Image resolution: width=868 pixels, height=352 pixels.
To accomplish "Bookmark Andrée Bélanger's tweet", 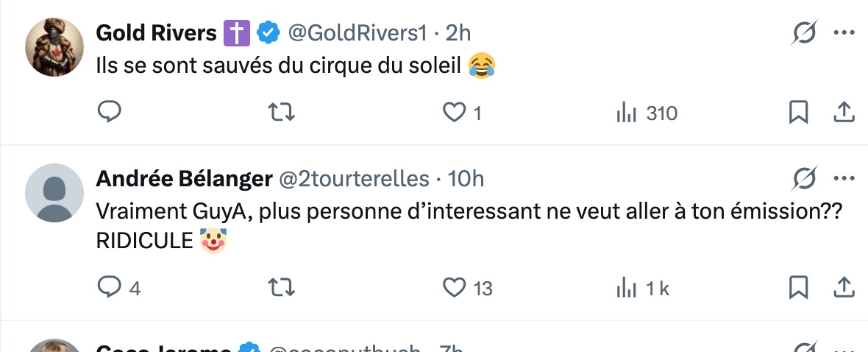I will 798,287.
